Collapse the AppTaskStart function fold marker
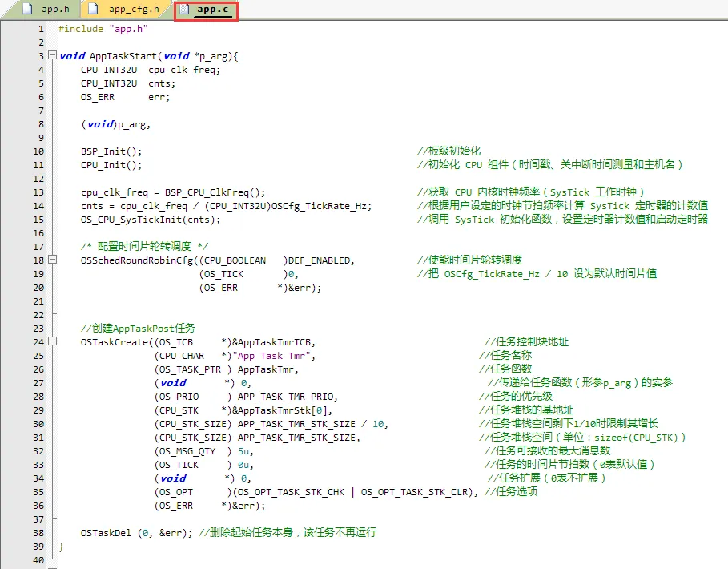 [53, 56]
